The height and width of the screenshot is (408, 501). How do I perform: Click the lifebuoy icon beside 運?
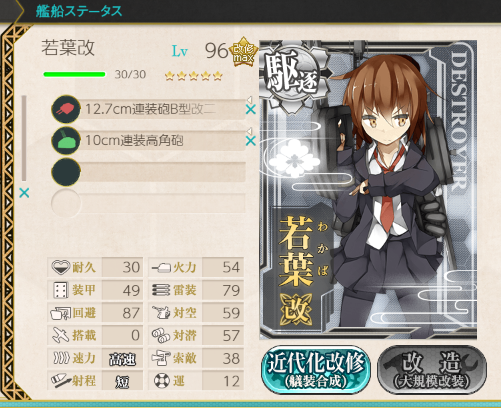pos(162,380)
